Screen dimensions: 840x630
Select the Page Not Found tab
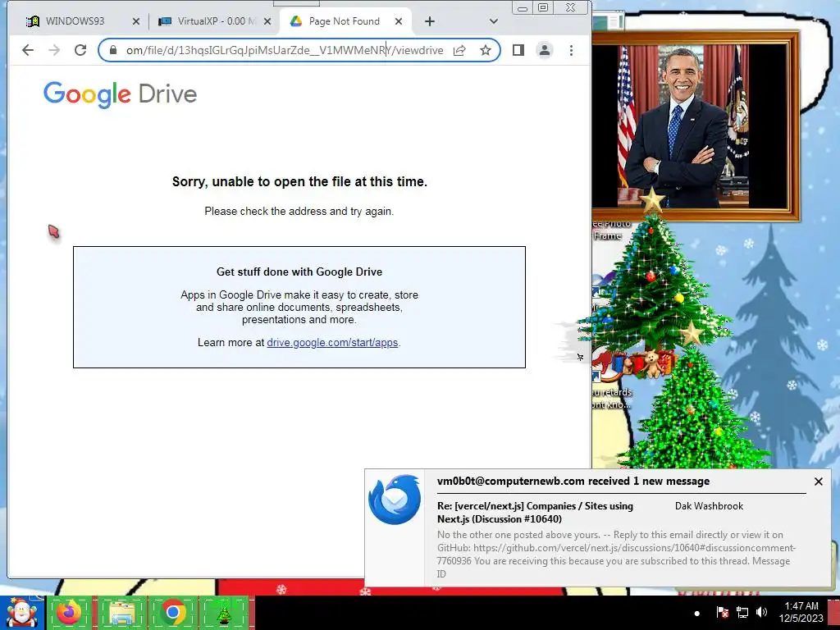tap(344, 21)
